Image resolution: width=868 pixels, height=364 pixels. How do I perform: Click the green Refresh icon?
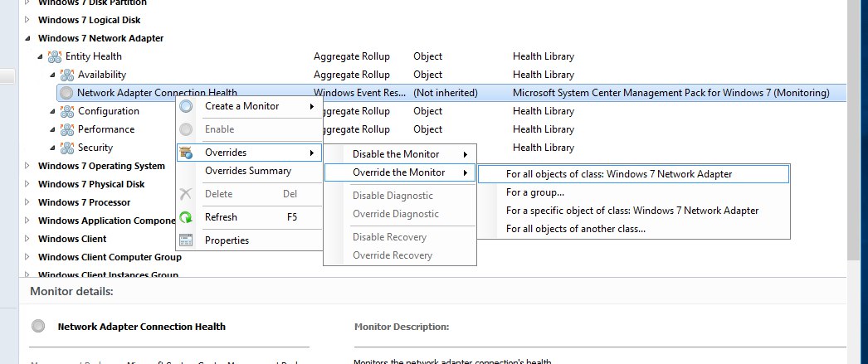(x=186, y=217)
